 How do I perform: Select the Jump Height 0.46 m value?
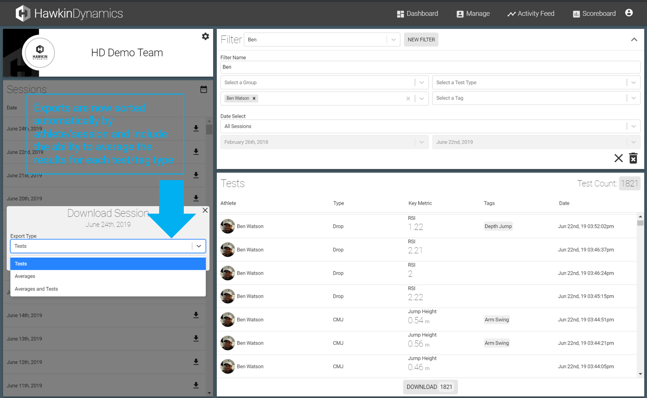tap(418, 367)
